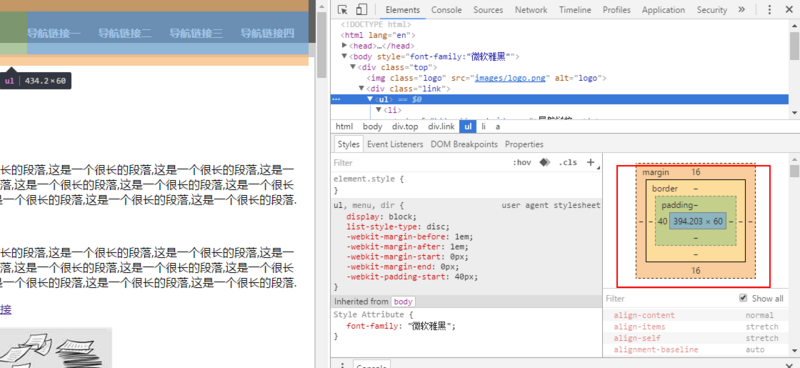800x368 pixels.
Task: Collapse the div class="top" node
Action: (x=353, y=67)
